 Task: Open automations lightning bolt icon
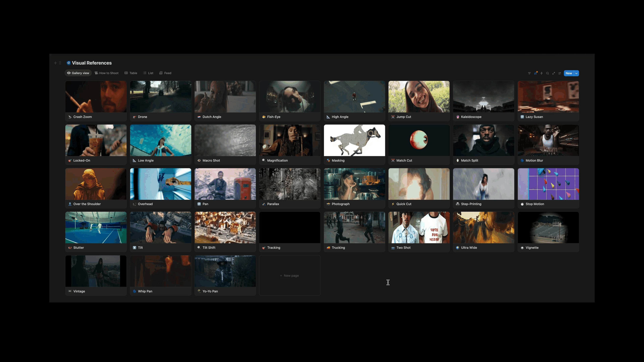point(542,73)
